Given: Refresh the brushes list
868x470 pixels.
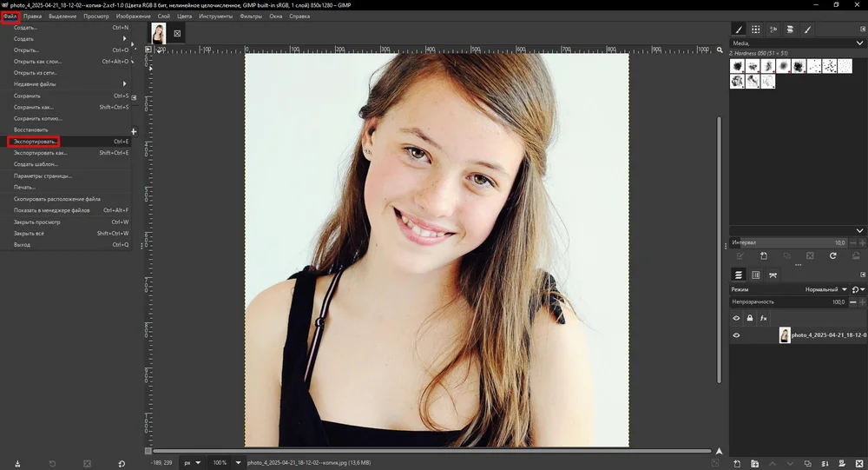Looking at the screenshot, I should [x=832, y=255].
